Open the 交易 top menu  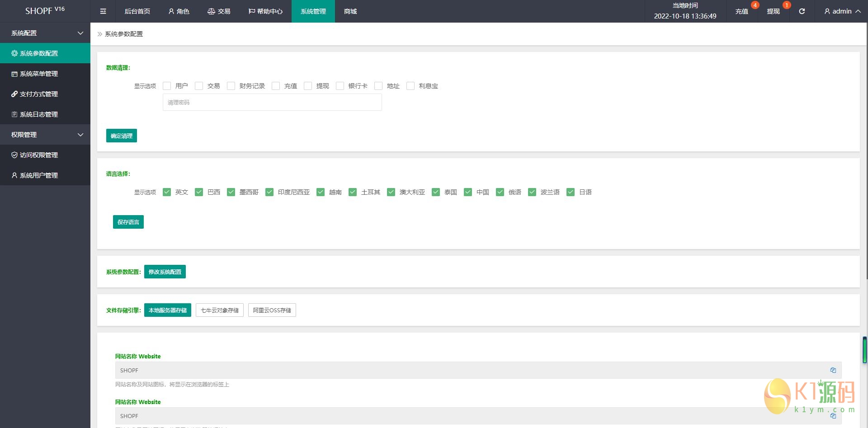[x=219, y=11]
